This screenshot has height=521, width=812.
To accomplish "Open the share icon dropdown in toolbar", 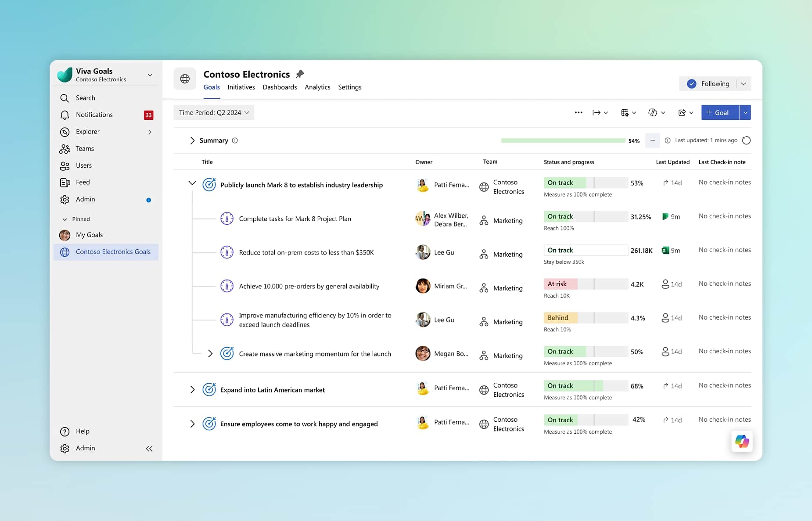I will click(x=685, y=113).
